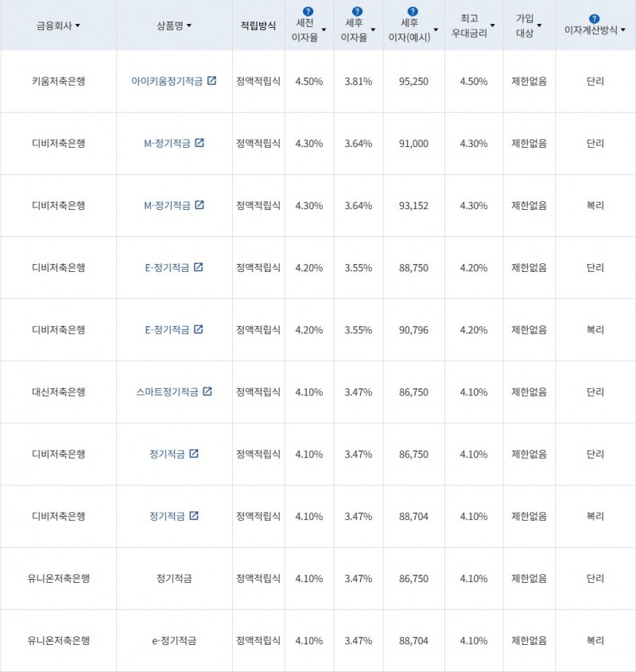The width and height of the screenshot is (636, 672).
Task: Click help icon above 세후 이자율
Action: pyautogui.click(x=357, y=12)
